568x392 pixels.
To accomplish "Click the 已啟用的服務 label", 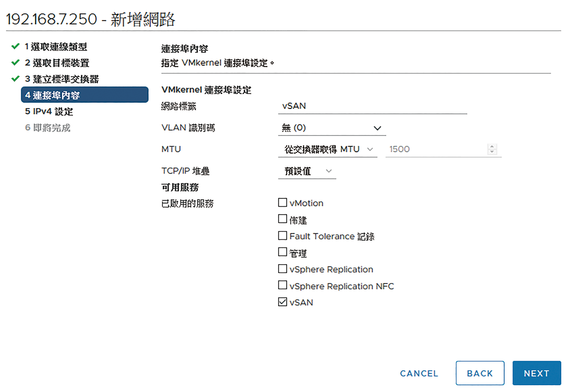I will [188, 203].
